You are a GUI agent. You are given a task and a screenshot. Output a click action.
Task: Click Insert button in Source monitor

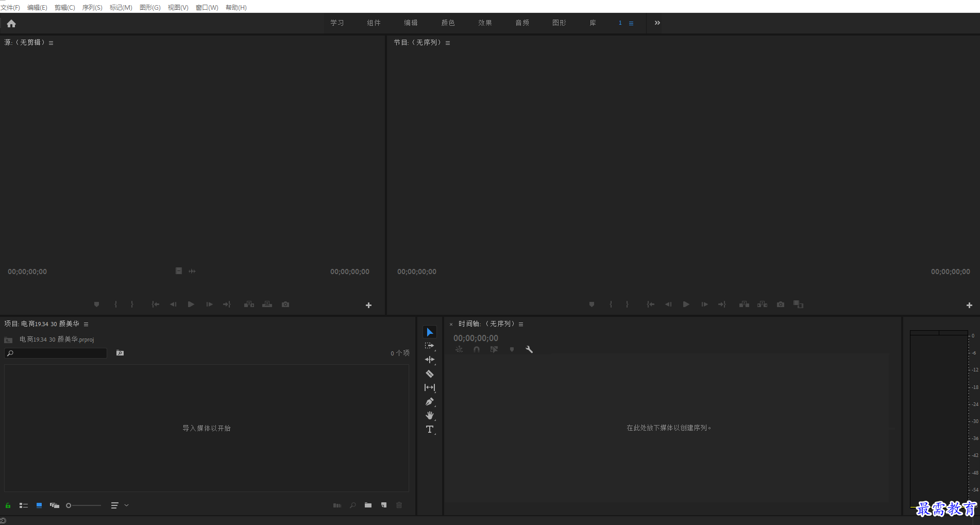(x=249, y=304)
